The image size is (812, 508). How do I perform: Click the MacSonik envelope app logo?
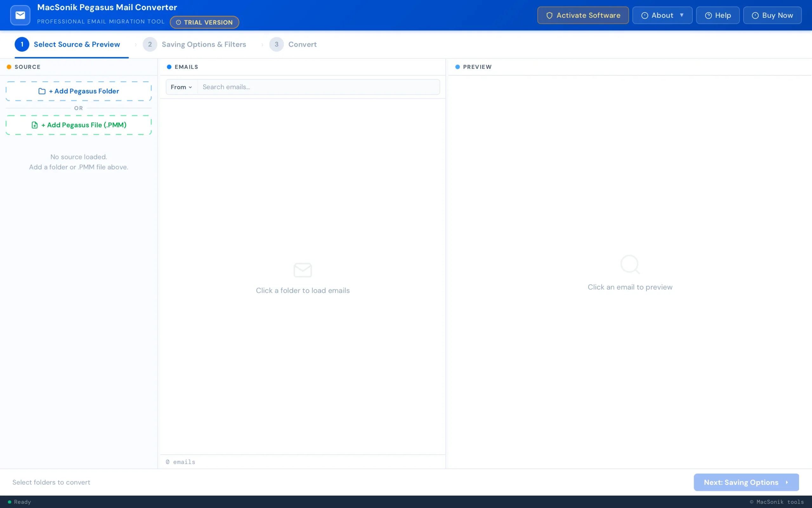point(20,15)
